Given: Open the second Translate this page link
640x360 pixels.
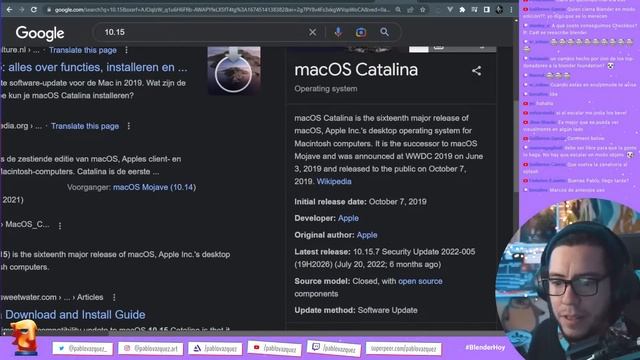Looking at the screenshot, I should tap(85, 126).
